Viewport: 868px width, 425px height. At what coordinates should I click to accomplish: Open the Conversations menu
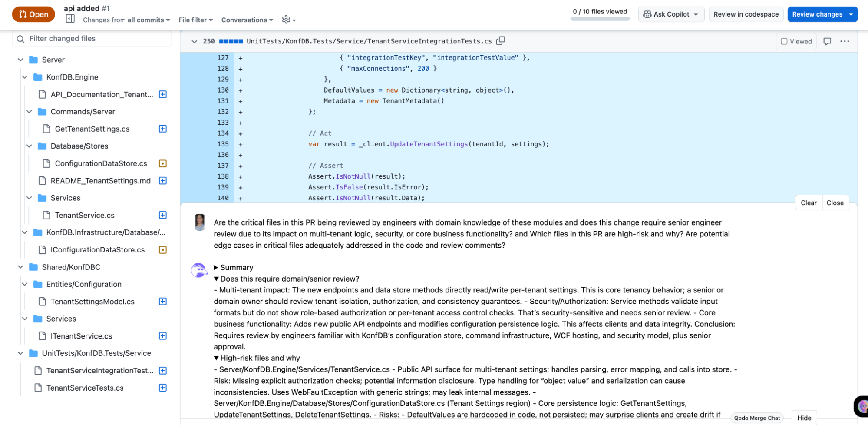[x=247, y=20]
